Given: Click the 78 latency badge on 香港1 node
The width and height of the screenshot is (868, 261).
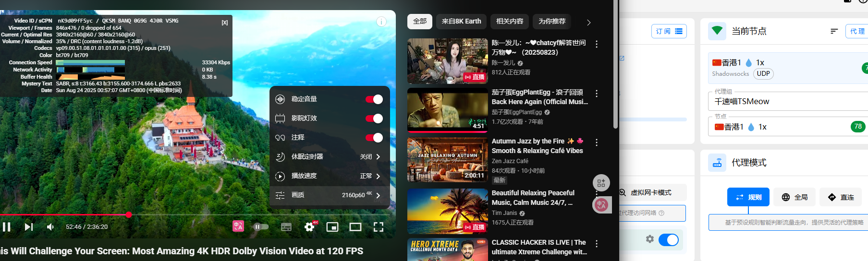Looking at the screenshot, I should [858, 127].
